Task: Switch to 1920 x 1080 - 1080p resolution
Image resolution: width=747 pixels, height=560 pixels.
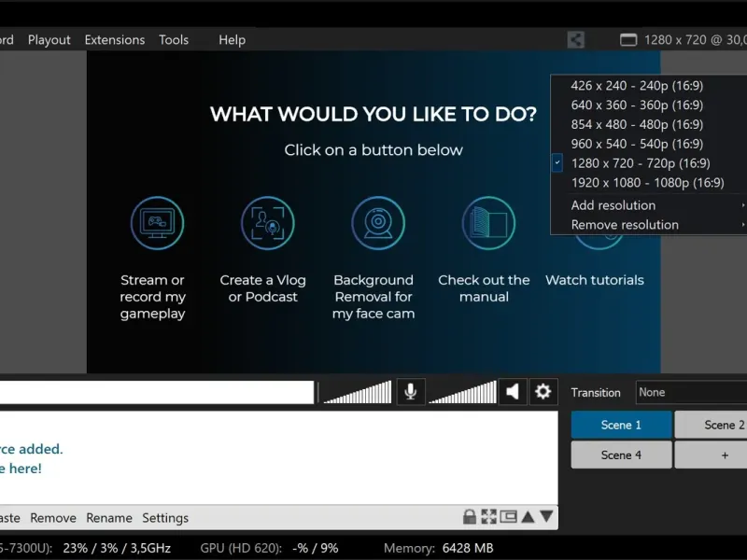Action: pos(649,183)
